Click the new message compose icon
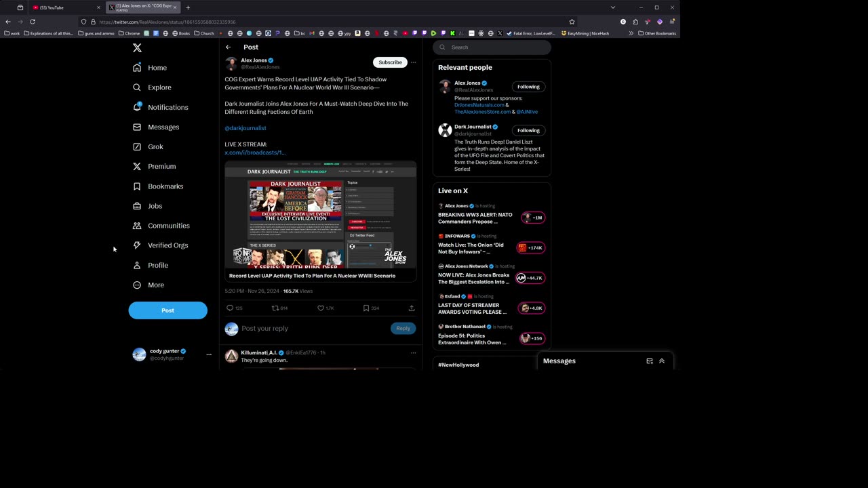Viewport: 868px width, 488px height. click(649, 361)
